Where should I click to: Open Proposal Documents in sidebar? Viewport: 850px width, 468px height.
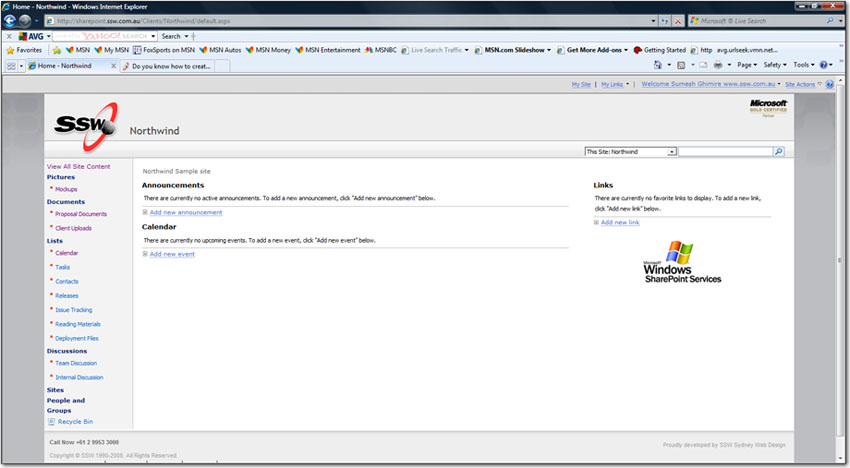[80, 214]
